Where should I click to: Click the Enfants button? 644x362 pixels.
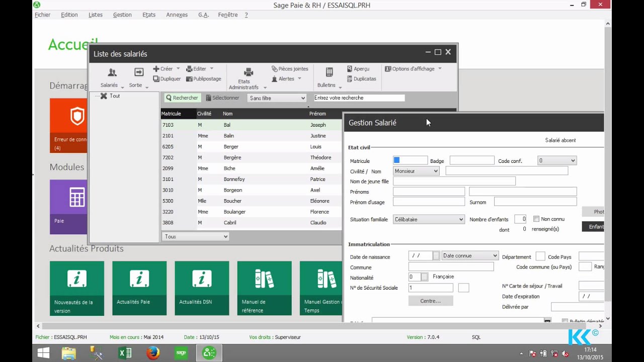tap(593, 227)
